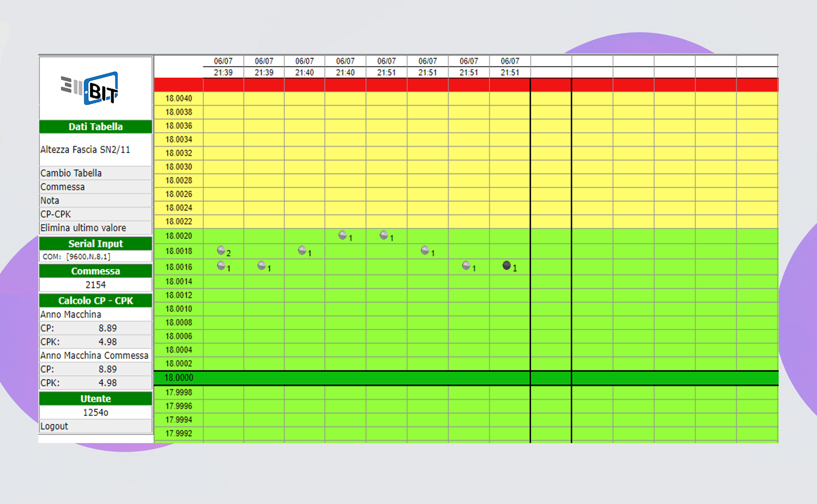Click the row label 17.9998
The image size is (817, 504).
(x=179, y=392)
